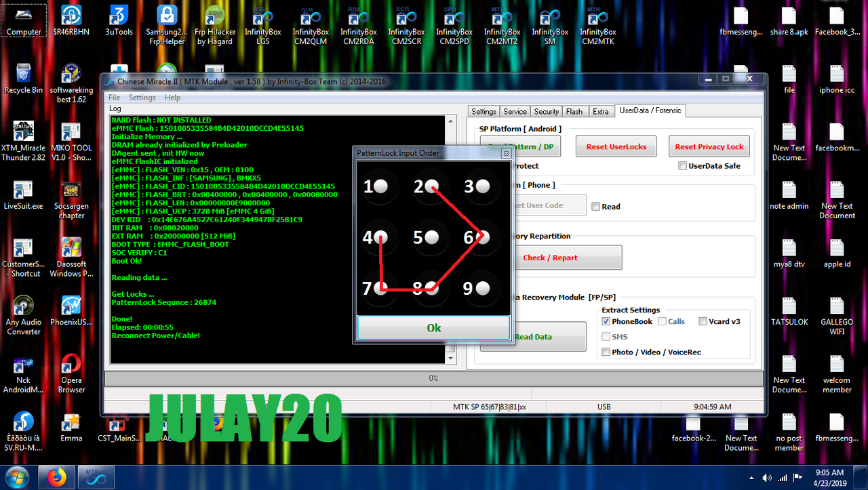Switch to the Flash tab

pyautogui.click(x=574, y=112)
